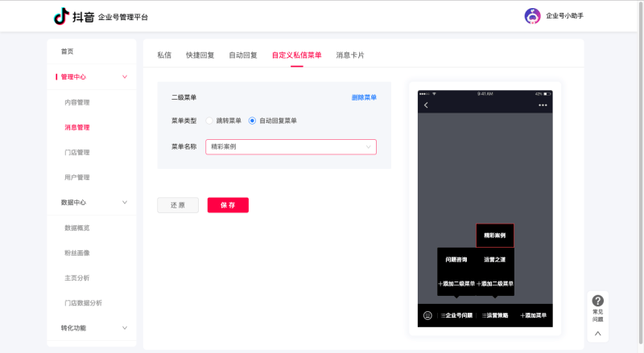Switch to the 自定义私信菜单 tab
This screenshot has height=353, width=644.
pos(296,55)
